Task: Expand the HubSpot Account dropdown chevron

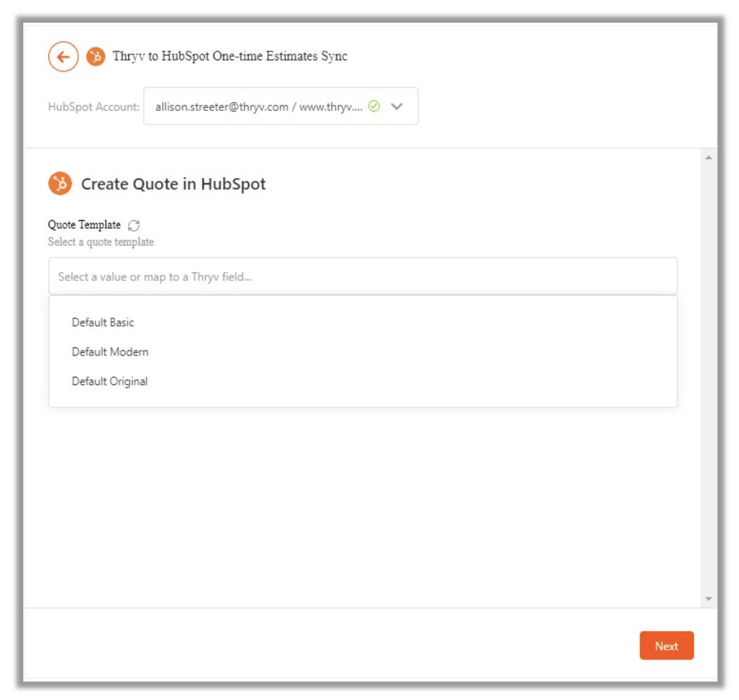Action: tap(397, 106)
